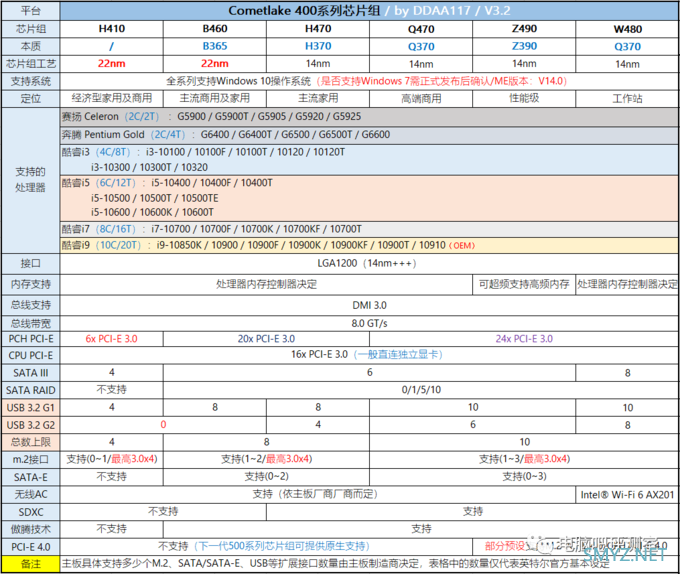Select the SDXC row label
680x574 pixels.
[x=30, y=512]
